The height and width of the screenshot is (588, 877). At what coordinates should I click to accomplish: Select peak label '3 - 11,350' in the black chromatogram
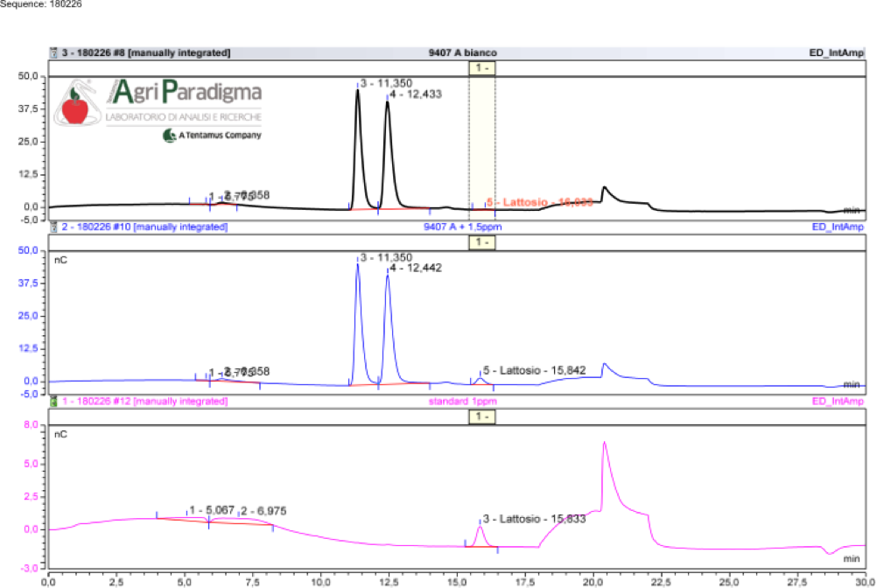coord(386,83)
